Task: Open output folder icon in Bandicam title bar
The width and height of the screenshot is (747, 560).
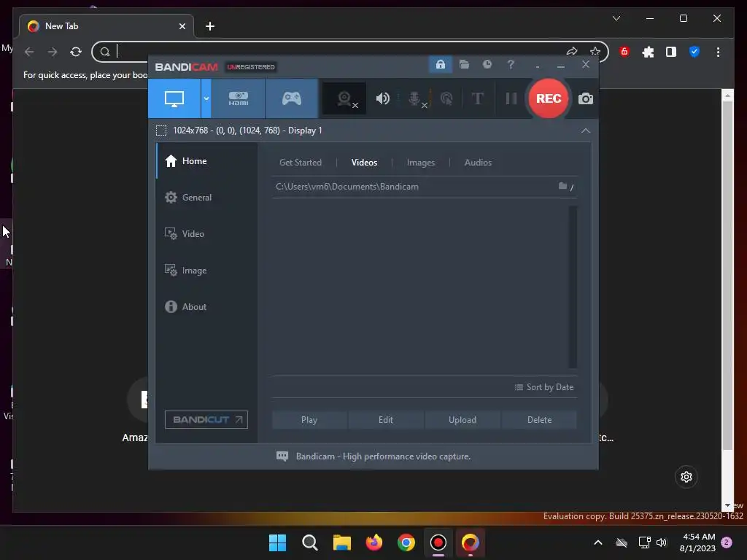Action: pos(464,64)
